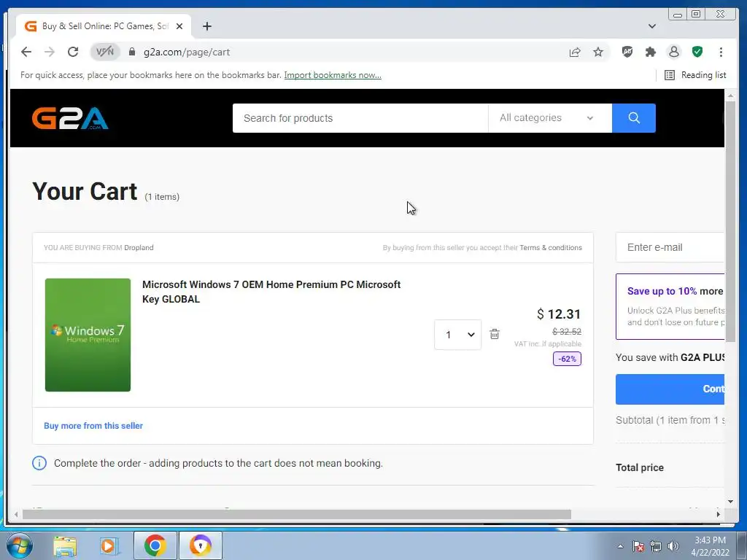The image size is (747, 560).
Task: Click Buy more from this seller
Action: coord(93,426)
